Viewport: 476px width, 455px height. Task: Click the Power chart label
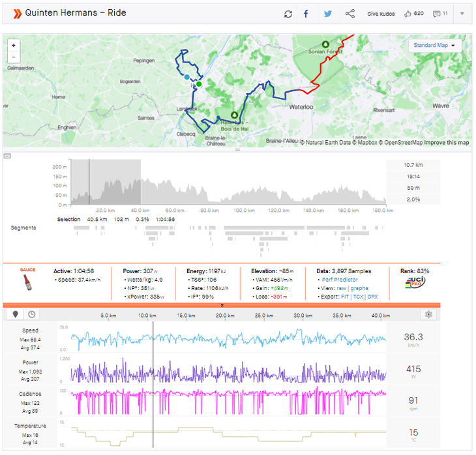(x=30, y=362)
